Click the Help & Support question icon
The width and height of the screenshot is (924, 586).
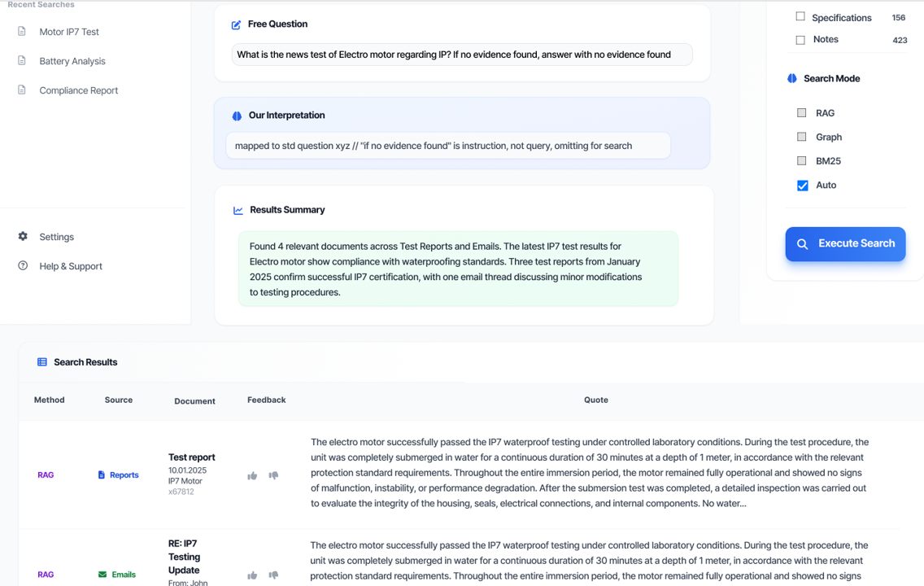[23, 266]
